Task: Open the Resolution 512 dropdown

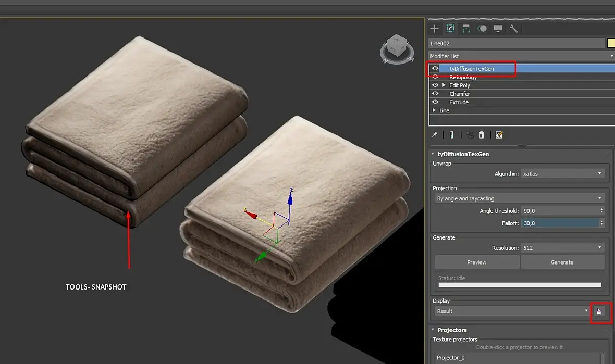Action: (562, 248)
